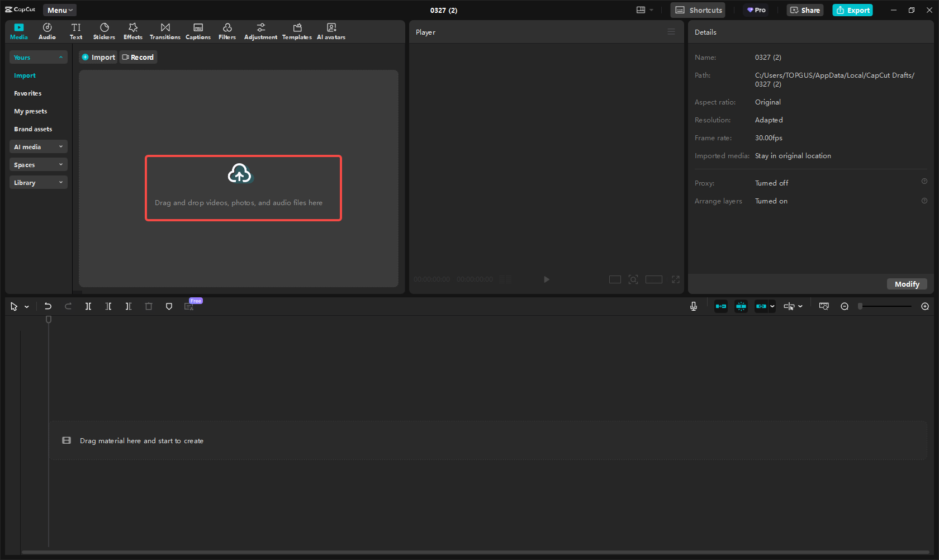Click the undo arrow in timeline toolbar
This screenshot has height=560, width=939.
(x=48, y=306)
